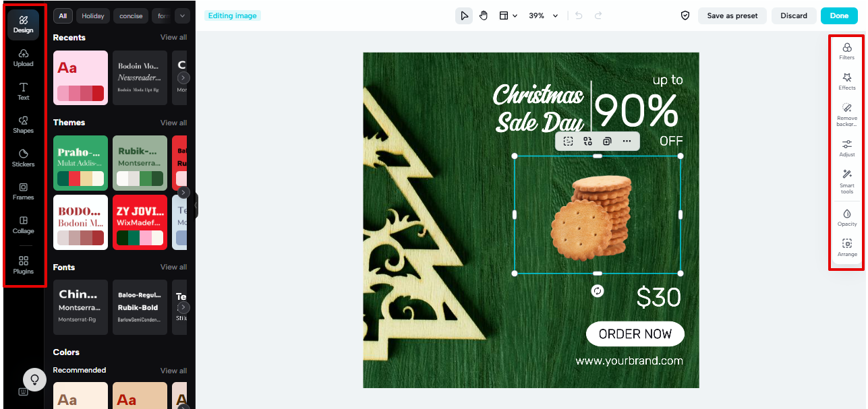Image resolution: width=868 pixels, height=409 pixels.
Task: Activate the Hand pan tool
Action: click(x=484, y=15)
